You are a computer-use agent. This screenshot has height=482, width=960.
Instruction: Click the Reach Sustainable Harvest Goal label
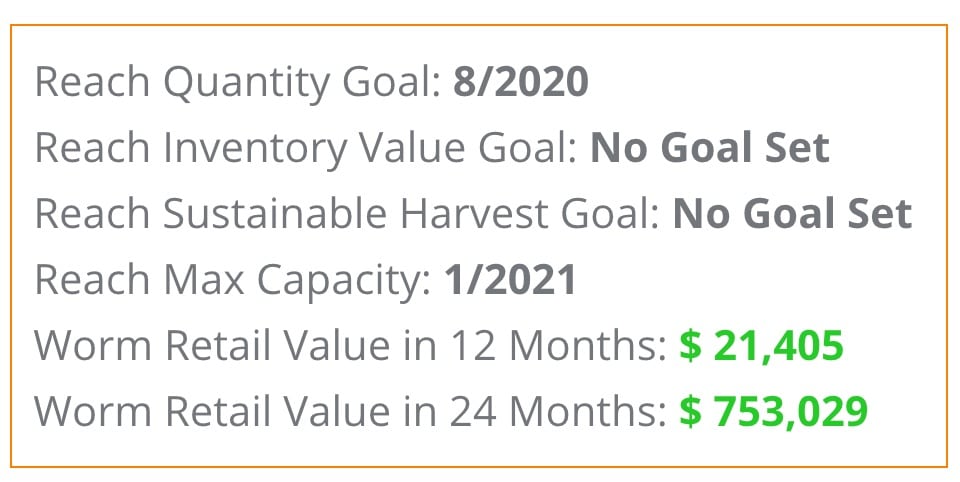(347, 213)
